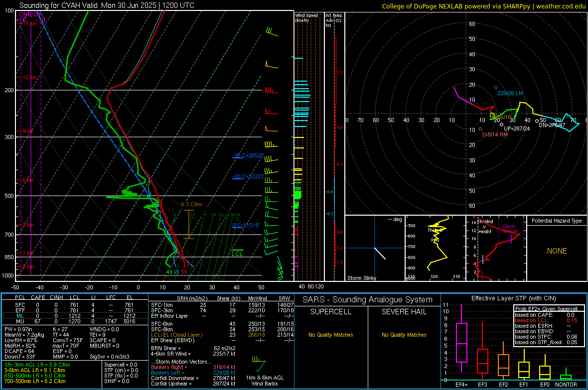Click the green NONTOR box plot

pyautogui.click(x=566, y=375)
